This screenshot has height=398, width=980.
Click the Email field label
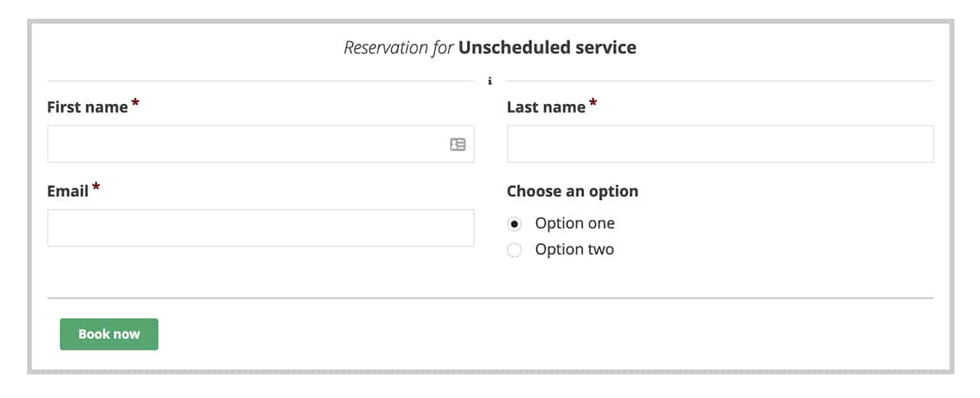tap(68, 191)
